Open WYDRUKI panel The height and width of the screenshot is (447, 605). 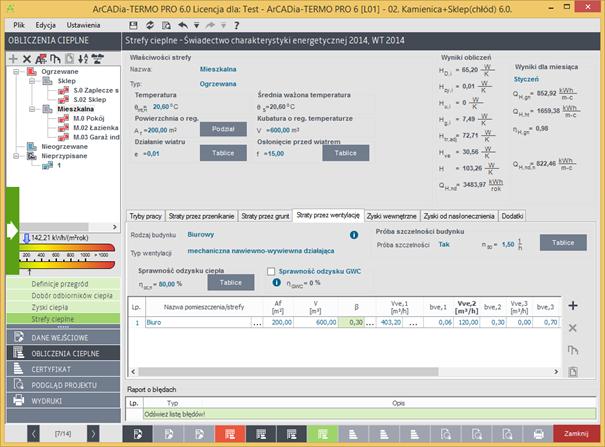pos(63,401)
